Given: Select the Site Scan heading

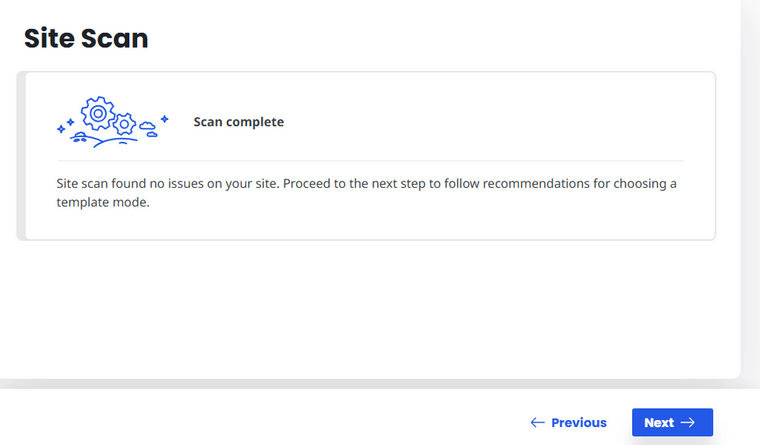Looking at the screenshot, I should click(86, 38).
